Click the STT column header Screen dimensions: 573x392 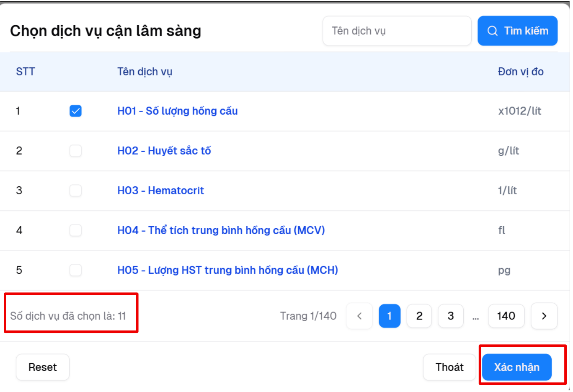[x=26, y=72]
